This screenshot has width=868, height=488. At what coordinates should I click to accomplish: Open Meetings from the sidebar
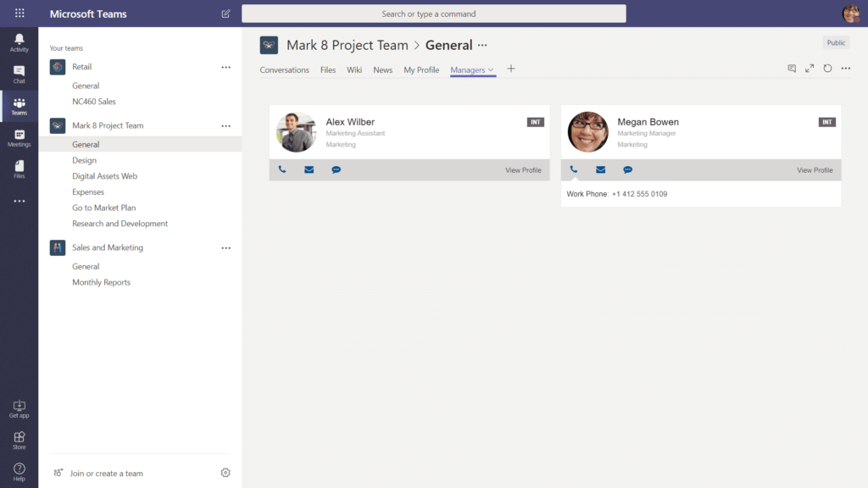[x=19, y=138]
